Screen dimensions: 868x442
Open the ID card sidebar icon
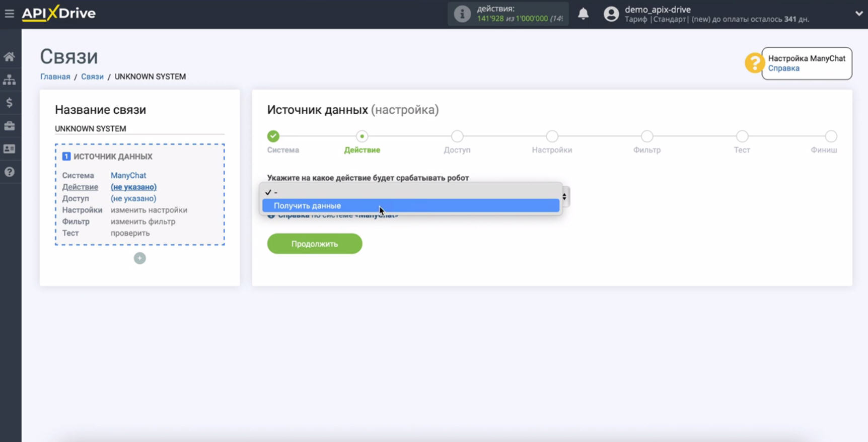point(9,149)
